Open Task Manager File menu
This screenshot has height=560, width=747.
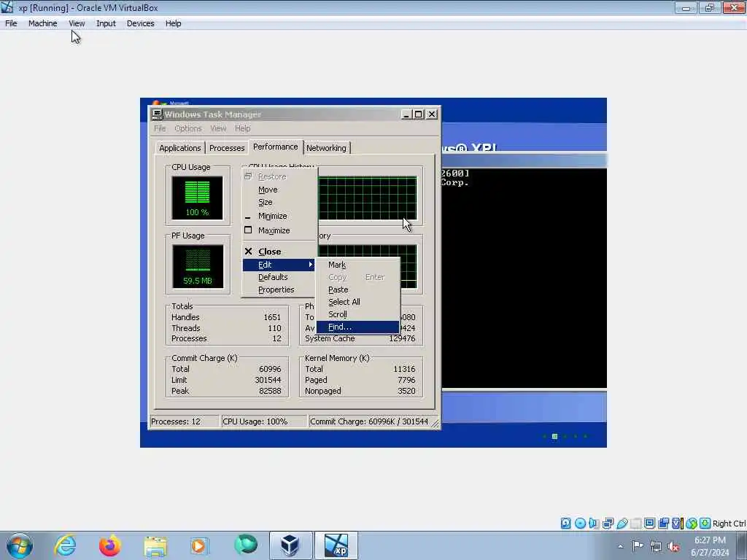coord(160,128)
